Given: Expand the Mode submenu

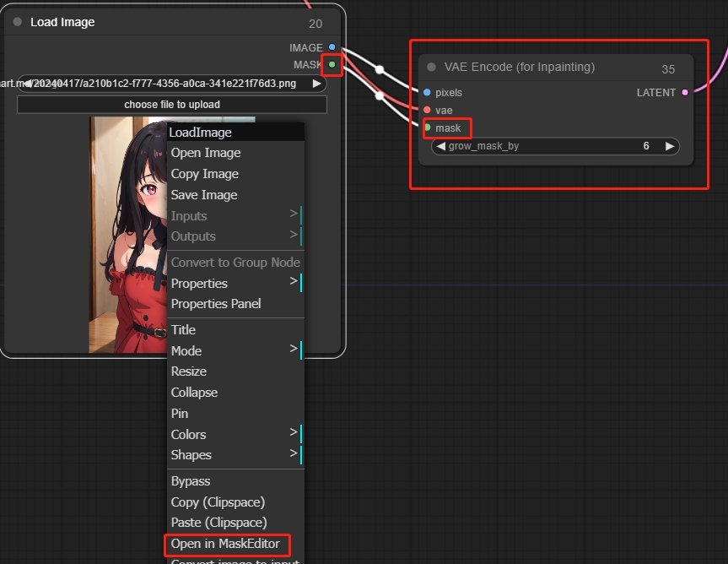Looking at the screenshot, I should click(235, 350).
